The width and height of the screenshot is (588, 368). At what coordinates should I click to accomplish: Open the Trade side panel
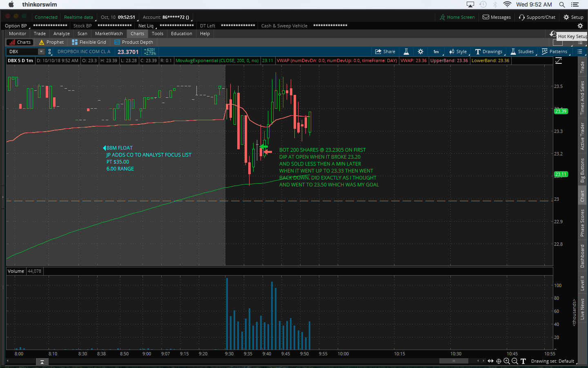click(x=583, y=67)
